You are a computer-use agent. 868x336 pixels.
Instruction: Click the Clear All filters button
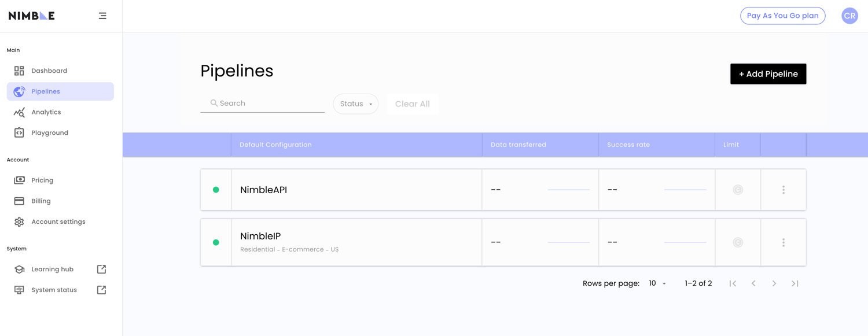pos(412,104)
